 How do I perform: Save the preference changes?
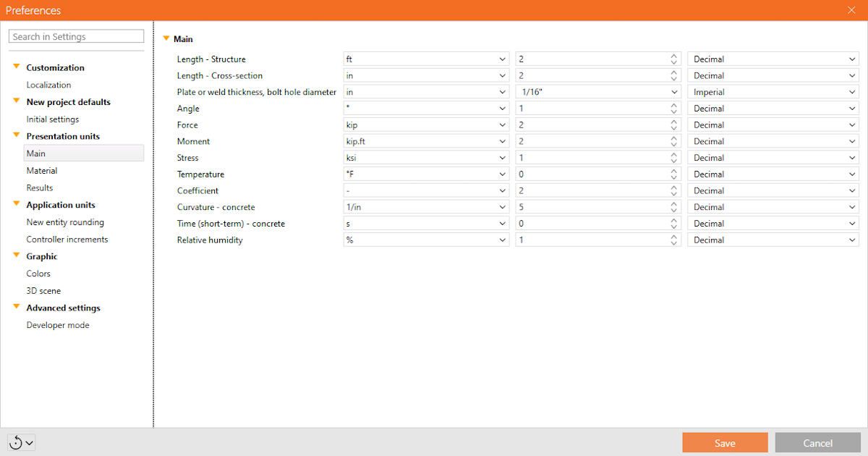[725, 442]
